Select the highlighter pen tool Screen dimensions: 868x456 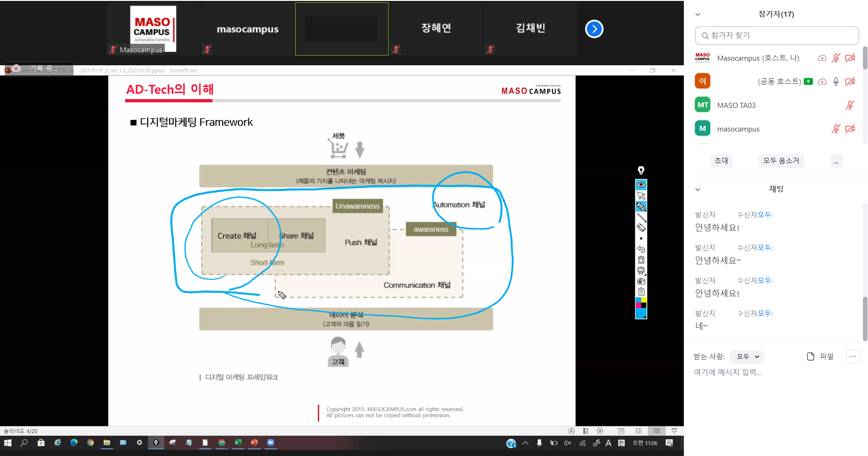(641, 206)
